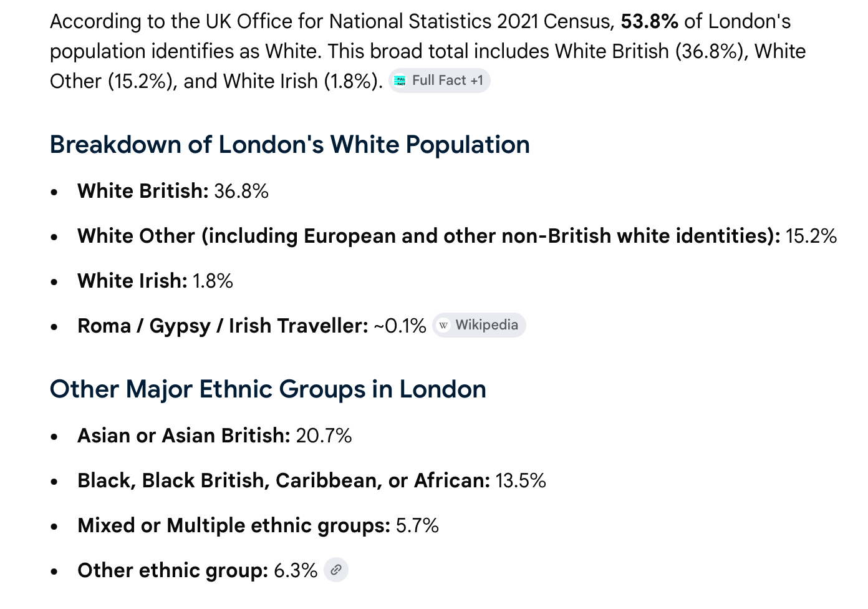The width and height of the screenshot is (868, 609).
Task: Click the ~0.1% value before Wikipedia chip
Action: point(400,326)
